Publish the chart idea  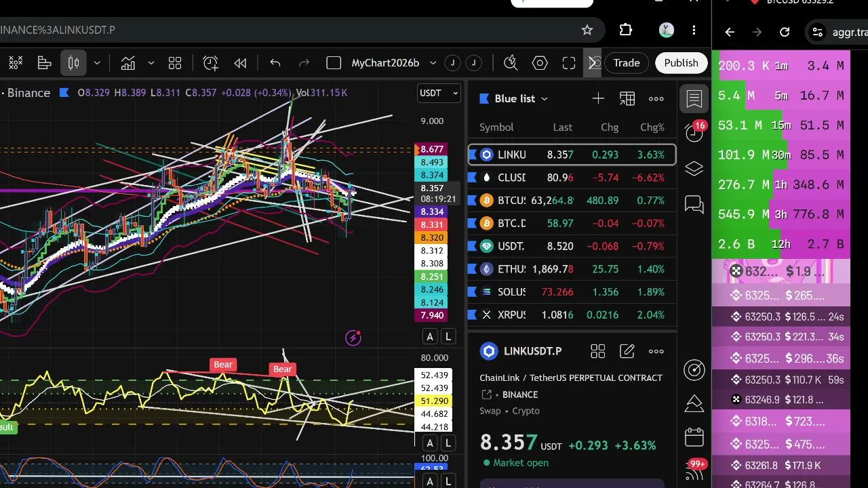pyautogui.click(x=681, y=63)
